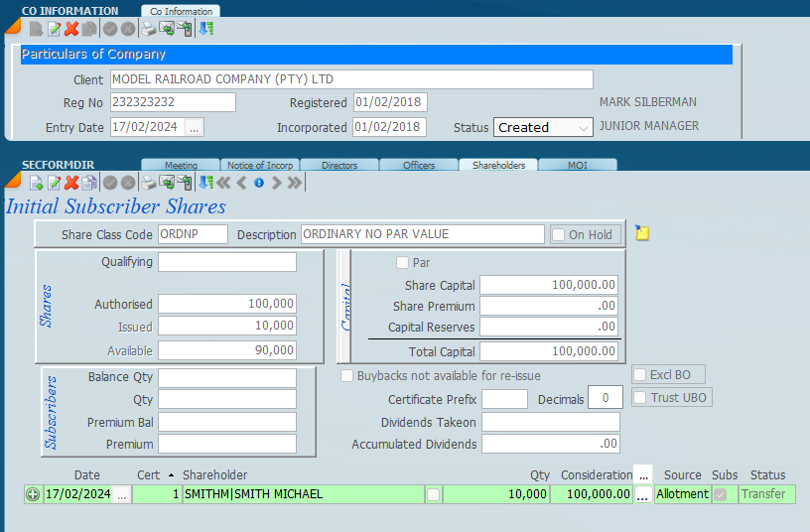Viewport: 810px width, 532px height.
Task: Open the Notice of Incorp tab
Action: [259, 165]
